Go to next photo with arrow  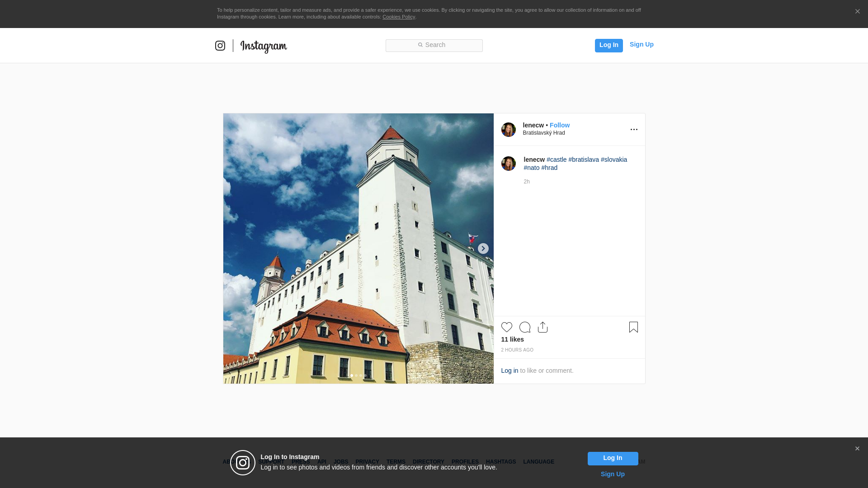483,249
